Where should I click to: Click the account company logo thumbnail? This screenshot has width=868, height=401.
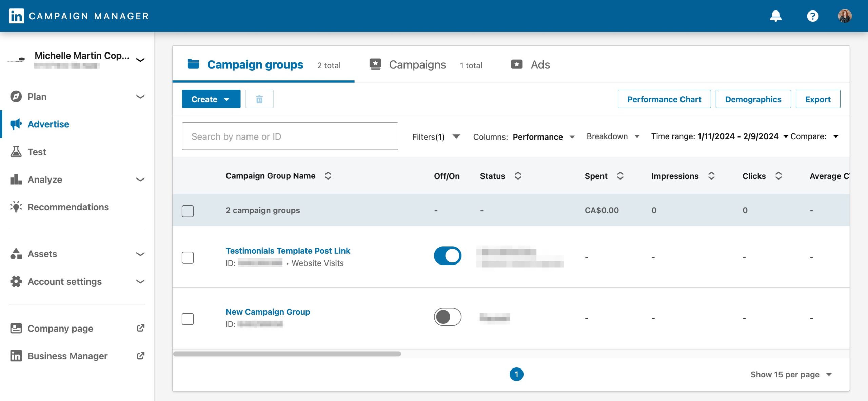click(16, 60)
